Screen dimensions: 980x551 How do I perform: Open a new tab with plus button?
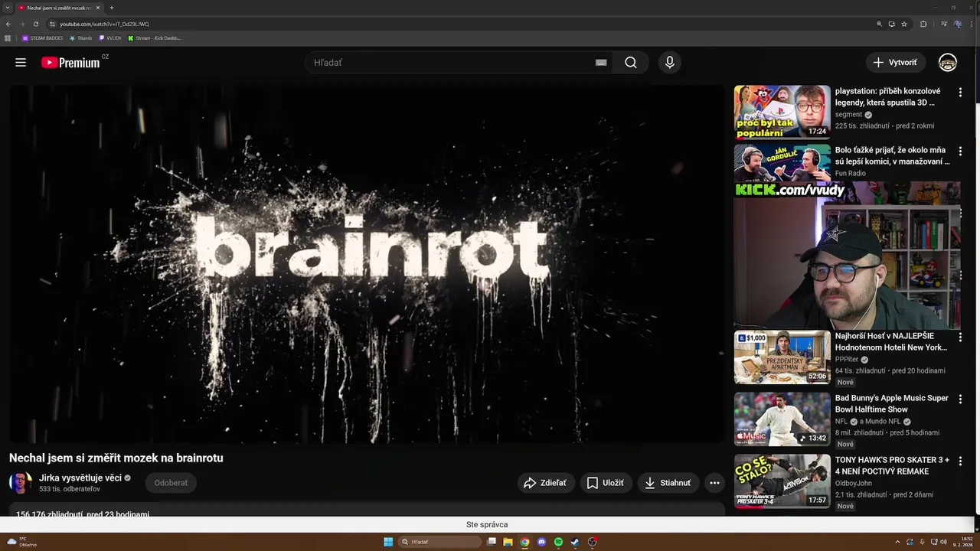[112, 8]
